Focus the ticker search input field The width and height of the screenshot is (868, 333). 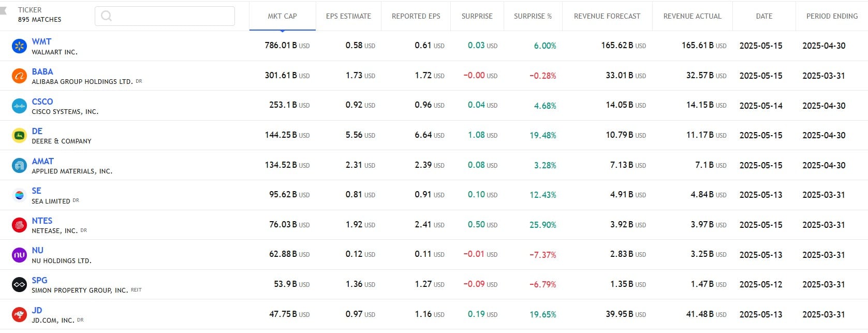tap(165, 16)
